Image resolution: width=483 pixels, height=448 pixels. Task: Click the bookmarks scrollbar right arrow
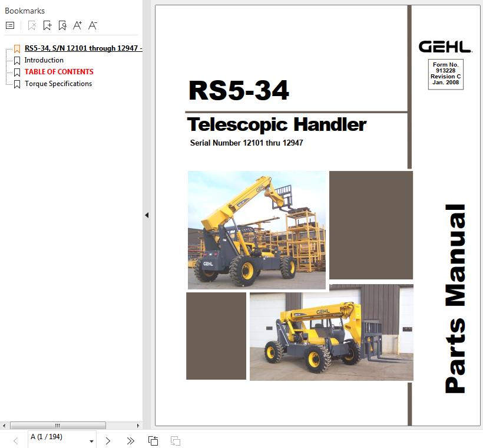[138, 426]
